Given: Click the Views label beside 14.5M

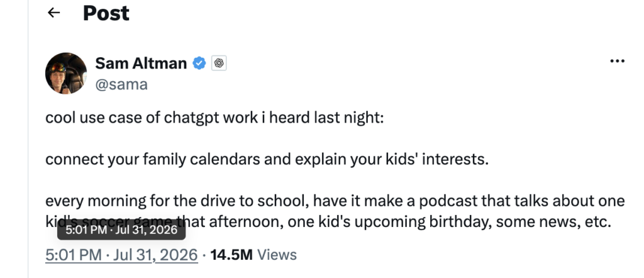Looking at the screenshot, I should pyautogui.click(x=277, y=255).
